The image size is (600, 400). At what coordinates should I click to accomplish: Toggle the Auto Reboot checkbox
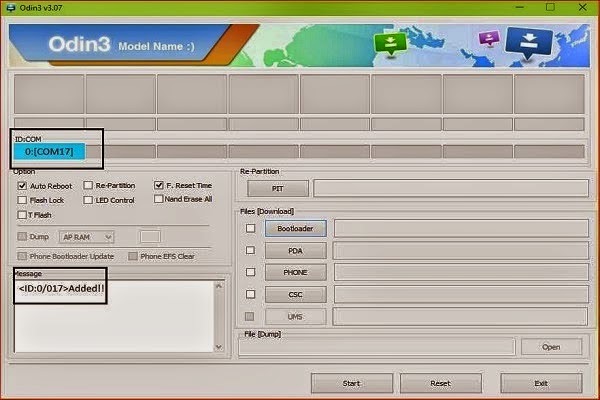(x=22, y=186)
